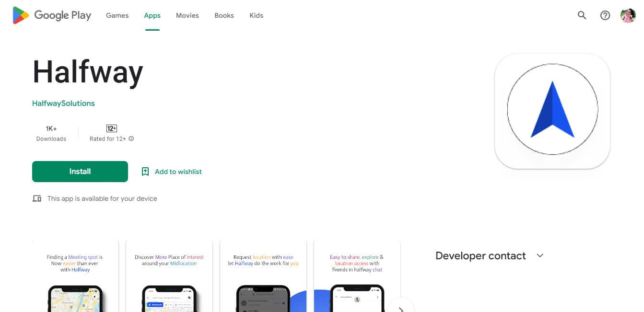This screenshot has height=312, width=644.
Task: Click 'This app is available for your device'
Action: pyautogui.click(x=102, y=198)
